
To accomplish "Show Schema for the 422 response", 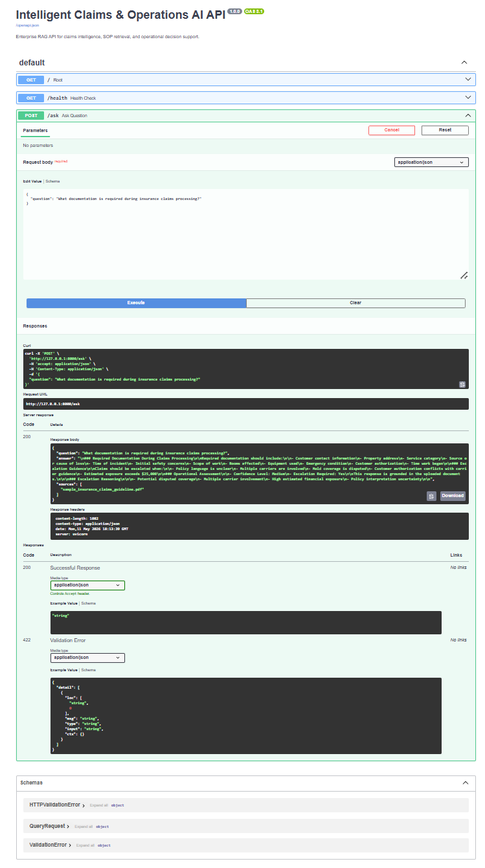I will 88,670.
